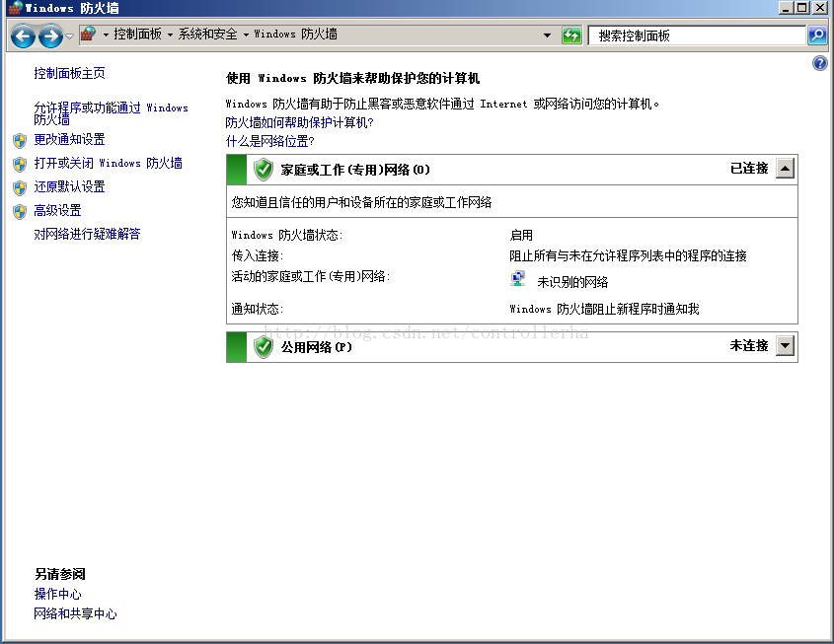
Task: Open 防火墙如何帮助保护计算机? help link
Action: [299, 122]
